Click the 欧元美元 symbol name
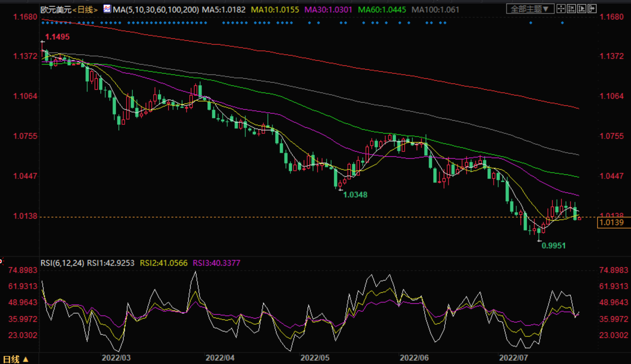Image resolution: width=631 pixels, height=364 pixels. pos(55,9)
